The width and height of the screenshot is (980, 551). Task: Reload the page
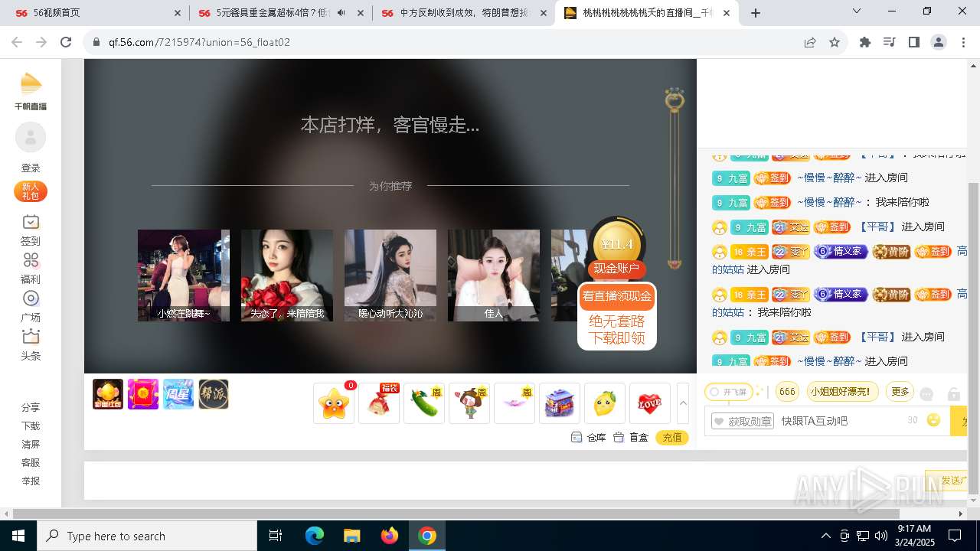tap(66, 42)
